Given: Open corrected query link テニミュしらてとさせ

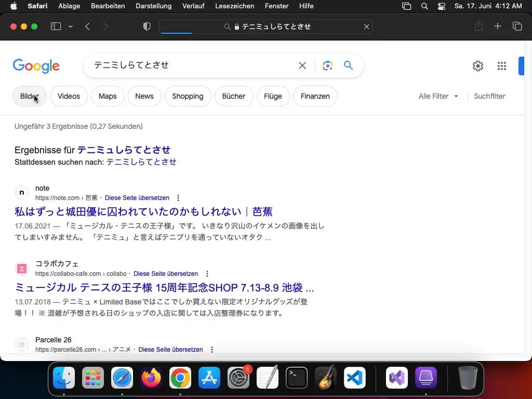Looking at the screenshot, I should 124,150.
